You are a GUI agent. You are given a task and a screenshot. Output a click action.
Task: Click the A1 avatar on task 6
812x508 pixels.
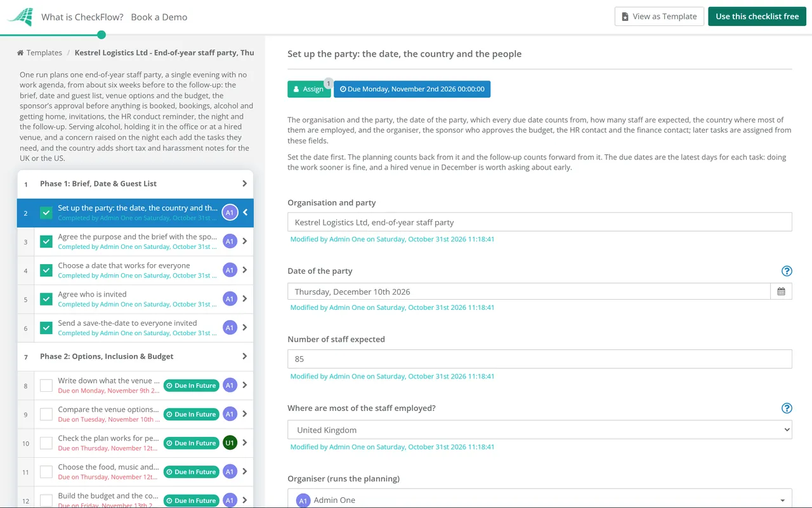230,328
